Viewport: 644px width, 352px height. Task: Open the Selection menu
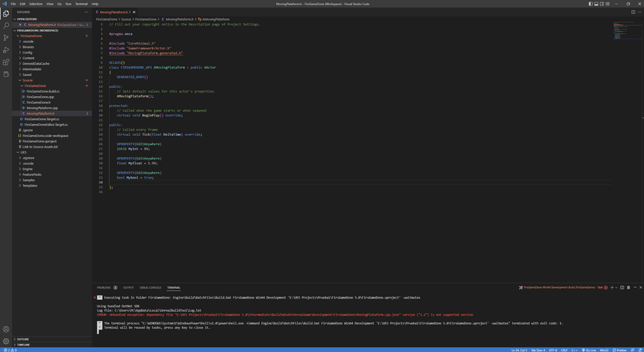[36, 4]
